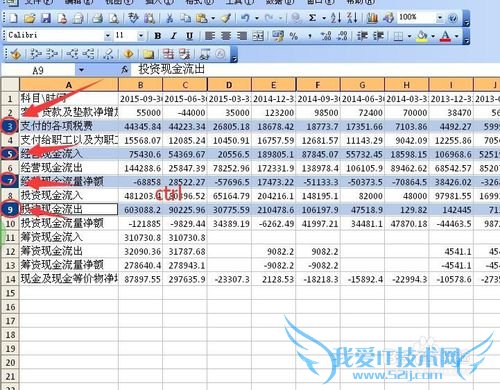Click Trace Precedents on auditing toolbar
The width and height of the screenshot is (500, 390).
click(35, 54)
